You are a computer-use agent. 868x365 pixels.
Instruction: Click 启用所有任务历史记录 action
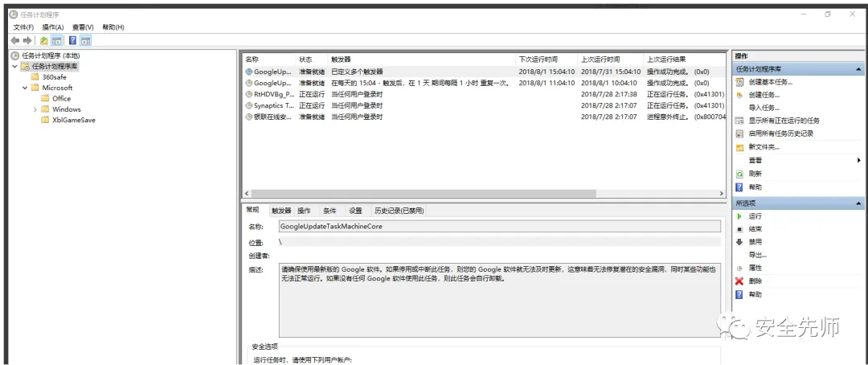[x=781, y=133]
